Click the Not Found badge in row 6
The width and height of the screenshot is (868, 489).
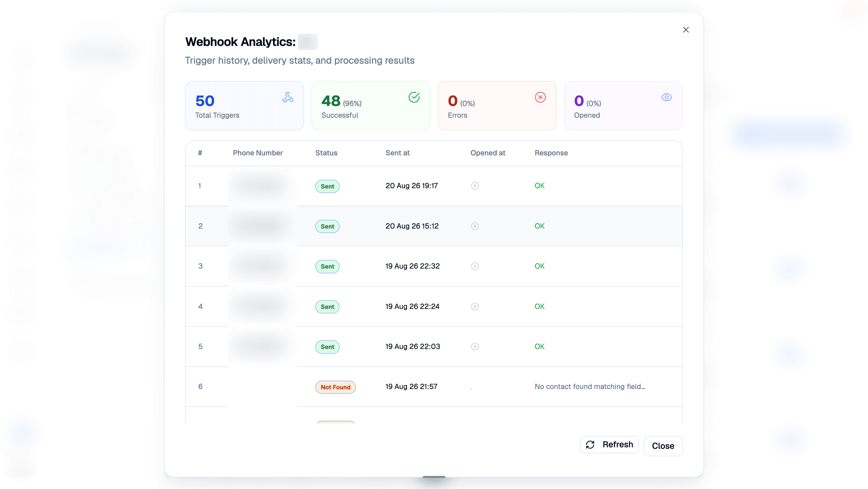pyautogui.click(x=335, y=387)
